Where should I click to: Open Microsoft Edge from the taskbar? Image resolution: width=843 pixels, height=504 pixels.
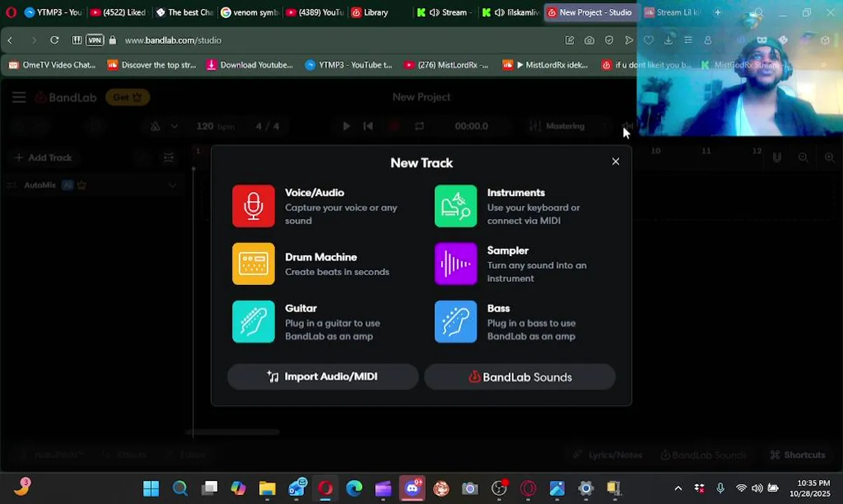tap(354, 489)
